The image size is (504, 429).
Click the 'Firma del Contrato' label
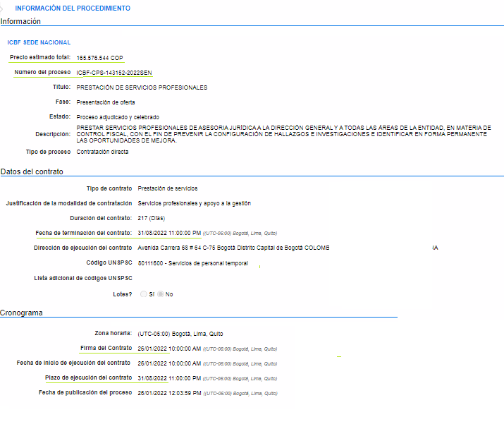(106, 349)
